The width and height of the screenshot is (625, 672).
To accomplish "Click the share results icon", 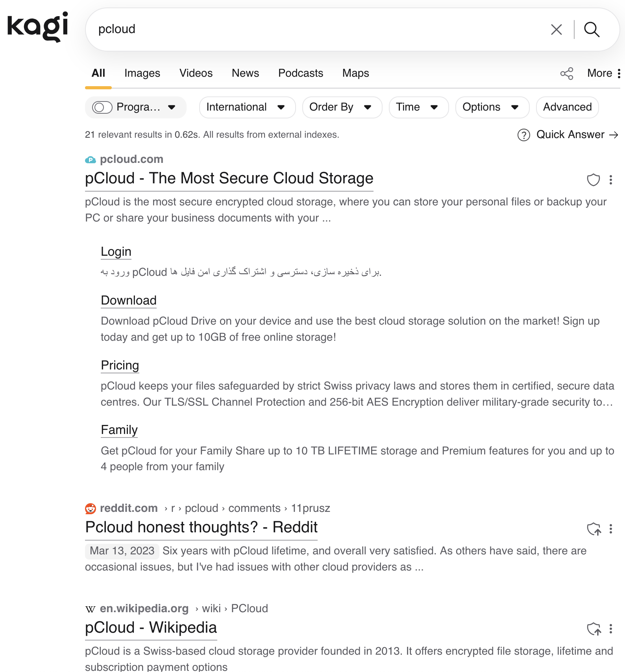I will tap(567, 74).
